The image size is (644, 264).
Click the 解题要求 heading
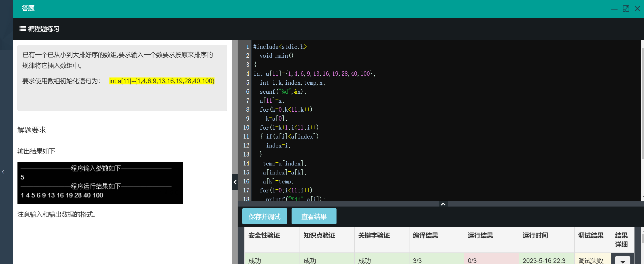(32, 130)
